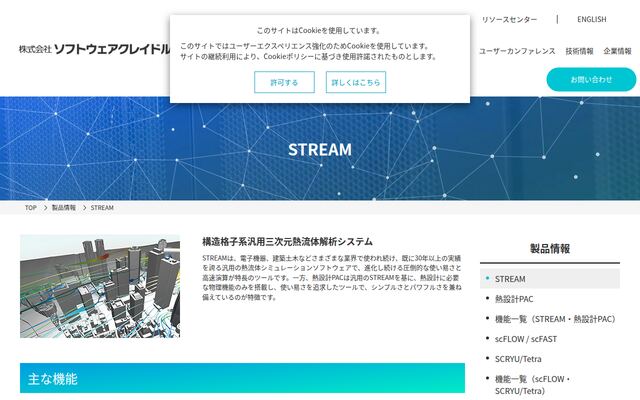The height and width of the screenshot is (400, 640).
Task: Switch the site language to ENGLISH
Action: [591, 19]
